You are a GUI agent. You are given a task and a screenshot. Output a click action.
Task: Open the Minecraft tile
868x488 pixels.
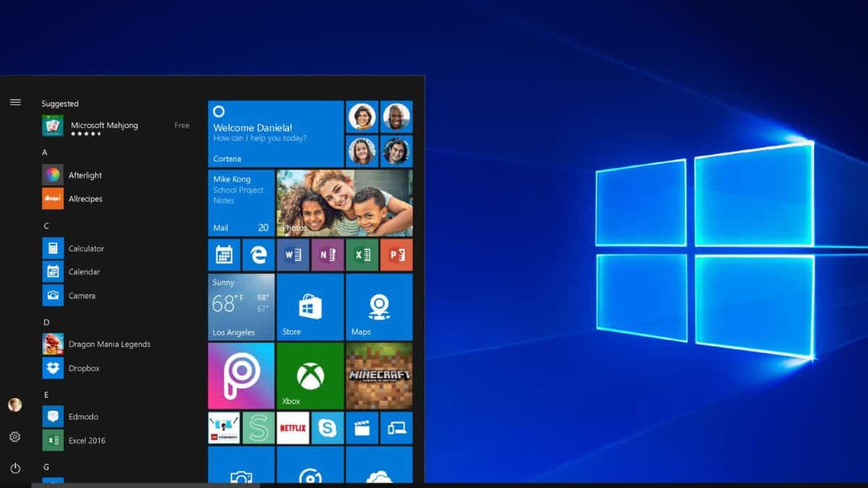[379, 376]
